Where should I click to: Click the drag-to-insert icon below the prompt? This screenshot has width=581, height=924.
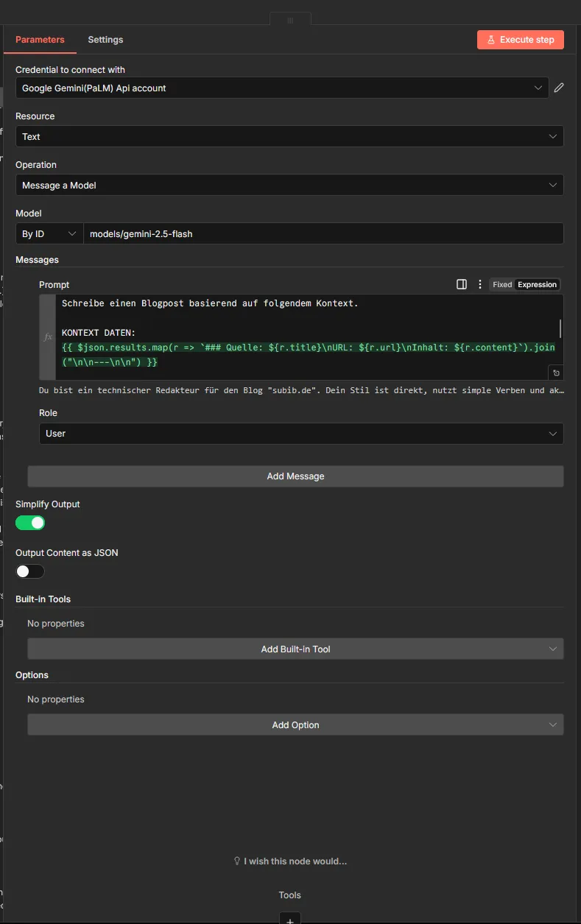point(556,373)
